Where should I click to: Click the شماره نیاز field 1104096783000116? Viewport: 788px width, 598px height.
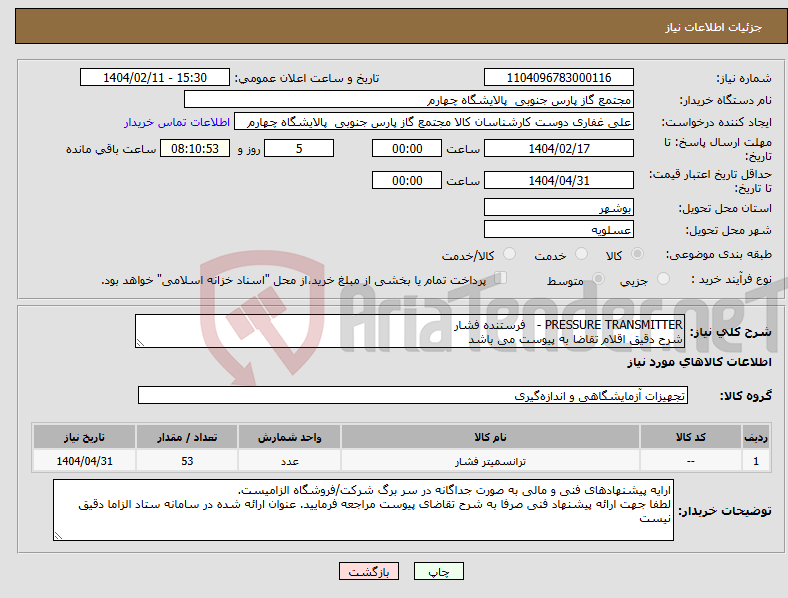click(559, 77)
